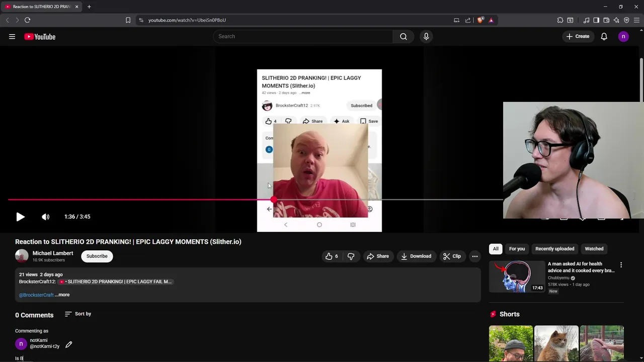Go to the YouTube home logo
This screenshot has width=644, height=362.
click(x=40, y=37)
